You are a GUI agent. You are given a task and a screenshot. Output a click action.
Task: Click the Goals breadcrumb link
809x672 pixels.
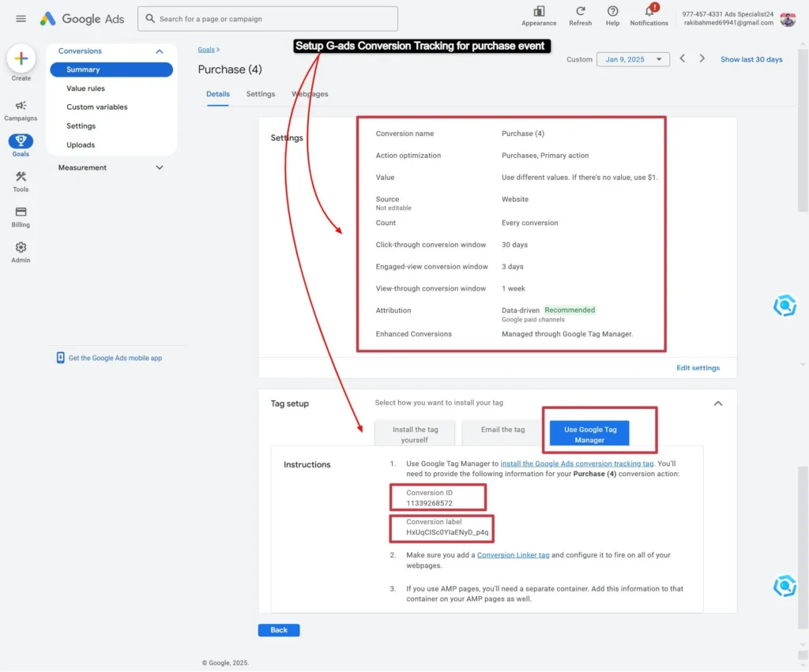click(x=206, y=50)
